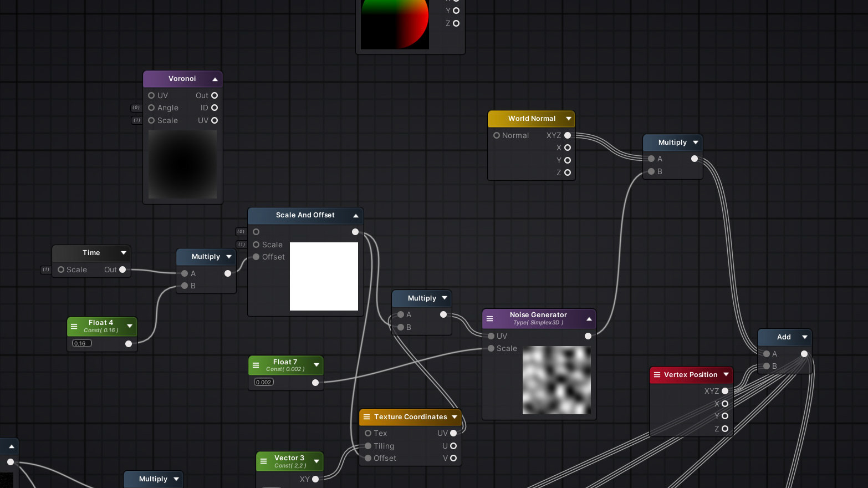Click the World Normal input port
868x488 pixels.
(497, 135)
